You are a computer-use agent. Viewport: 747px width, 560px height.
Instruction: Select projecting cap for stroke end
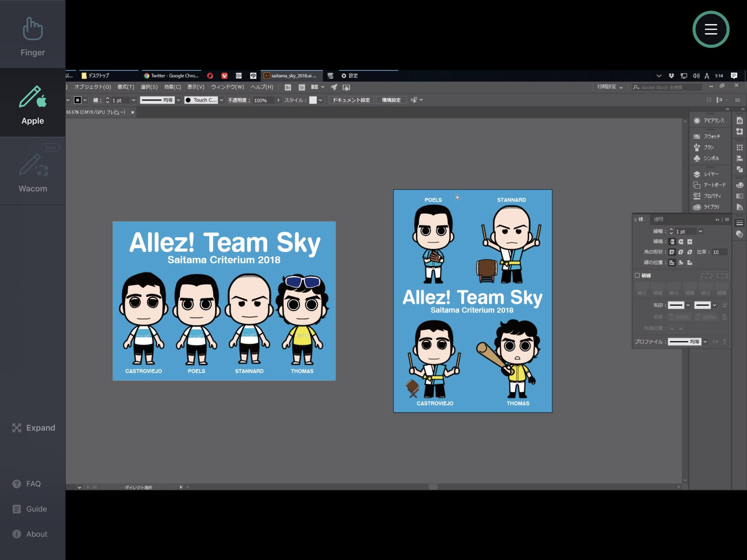tap(689, 242)
